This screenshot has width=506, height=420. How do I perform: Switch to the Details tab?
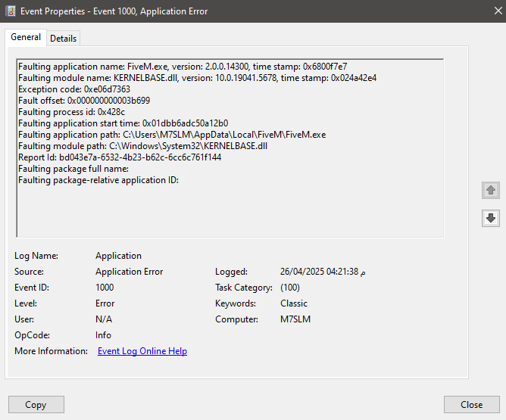[64, 39]
